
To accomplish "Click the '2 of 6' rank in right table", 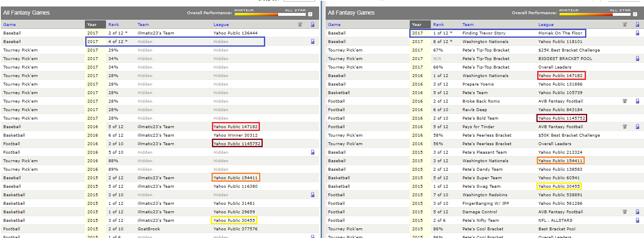I will (439, 221).
